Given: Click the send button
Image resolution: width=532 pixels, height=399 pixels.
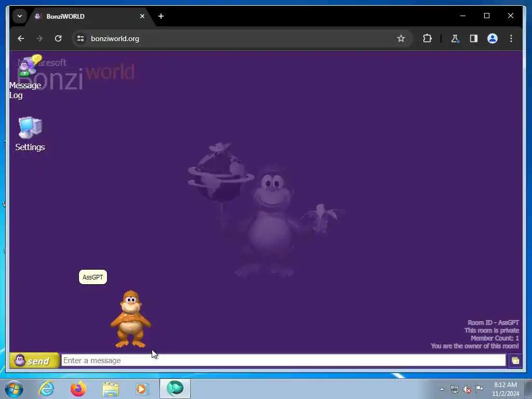Looking at the screenshot, I should pos(34,361).
